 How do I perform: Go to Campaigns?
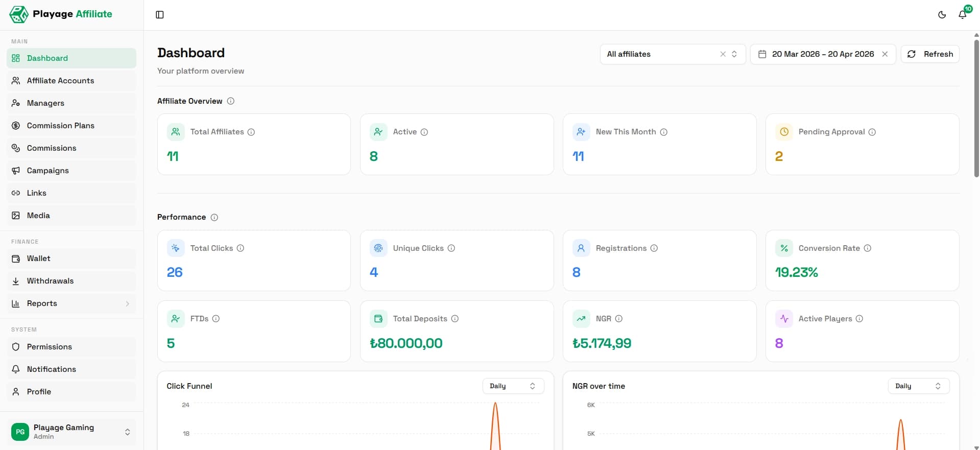click(71, 171)
